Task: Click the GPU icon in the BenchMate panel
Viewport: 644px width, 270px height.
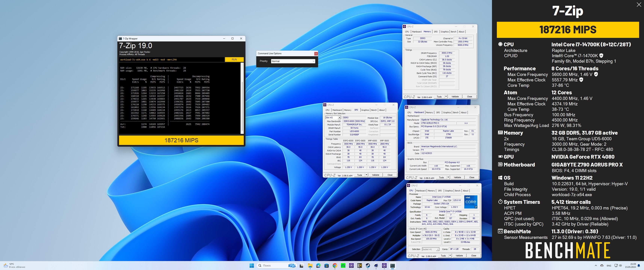Action: pyautogui.click(x=500, y=157)
